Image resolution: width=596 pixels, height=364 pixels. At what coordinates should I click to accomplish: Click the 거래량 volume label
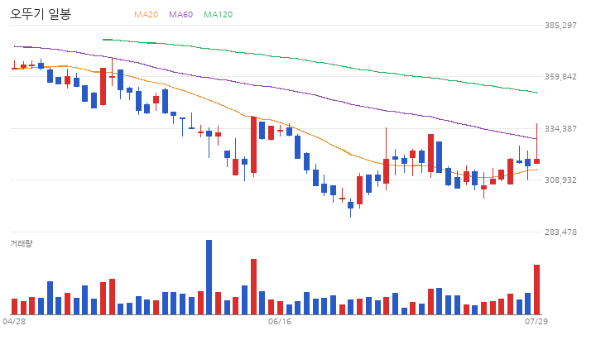point(22,243)
